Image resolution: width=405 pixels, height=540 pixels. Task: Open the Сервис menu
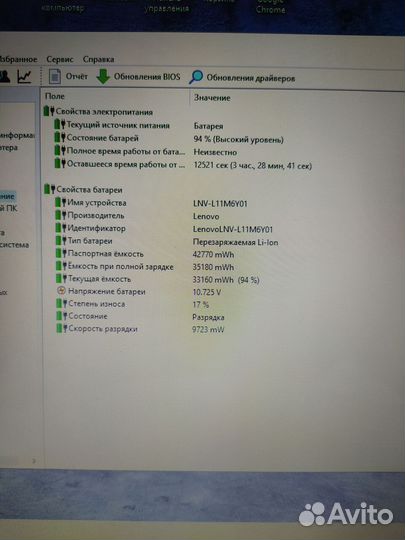point(60,60)
